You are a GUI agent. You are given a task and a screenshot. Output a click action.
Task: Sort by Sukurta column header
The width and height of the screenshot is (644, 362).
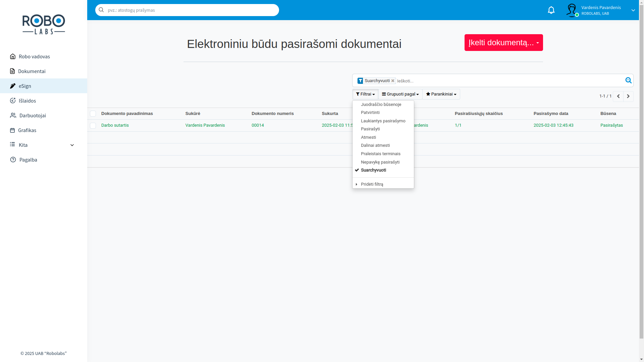[330, 114]
